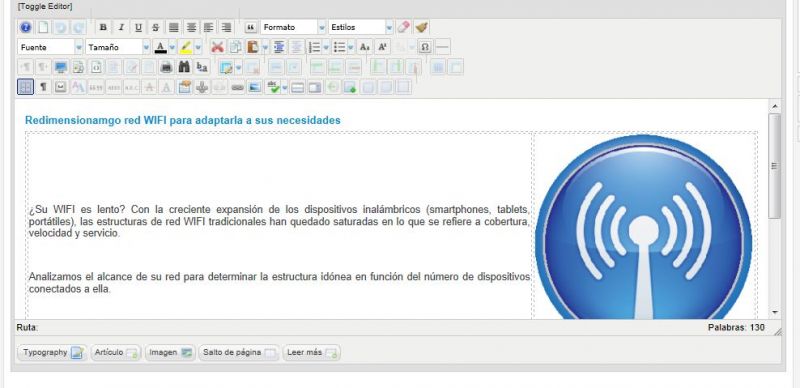Open the Fuente font family dropdown
Screen dimensions: 800x388
coord(50,47)
